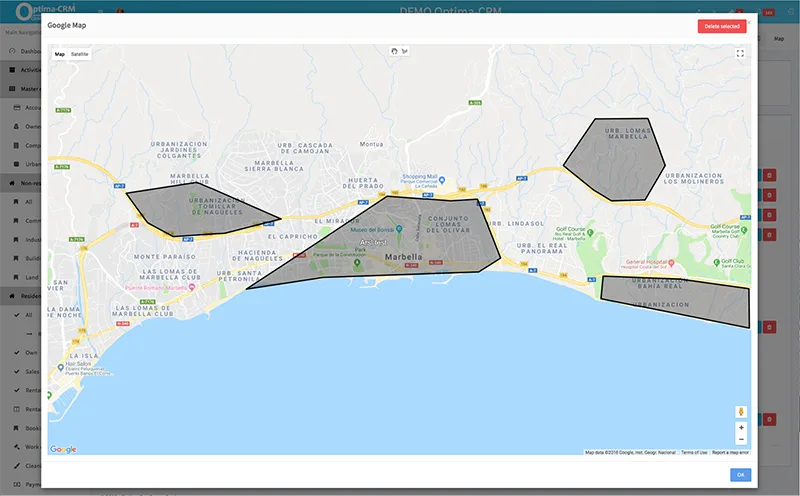
Task: Click the URBANIZACION JARDINES COLGANTES label
Action: [179, 150]
